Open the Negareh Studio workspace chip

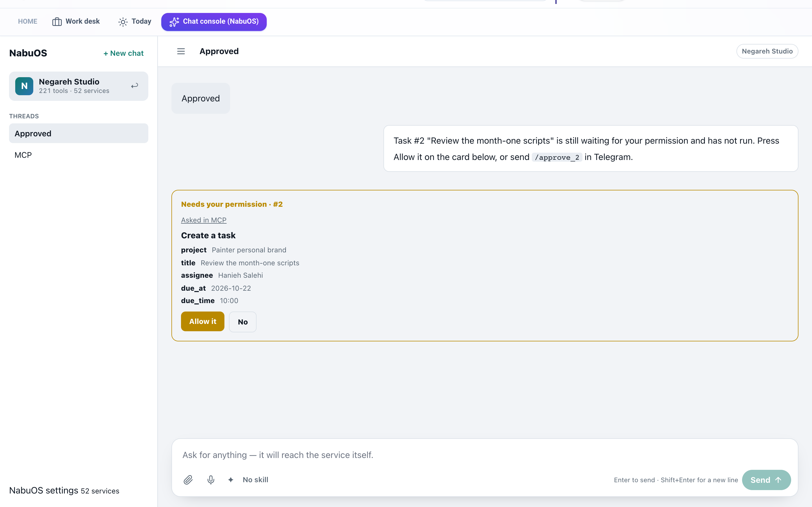click(767, 51)
